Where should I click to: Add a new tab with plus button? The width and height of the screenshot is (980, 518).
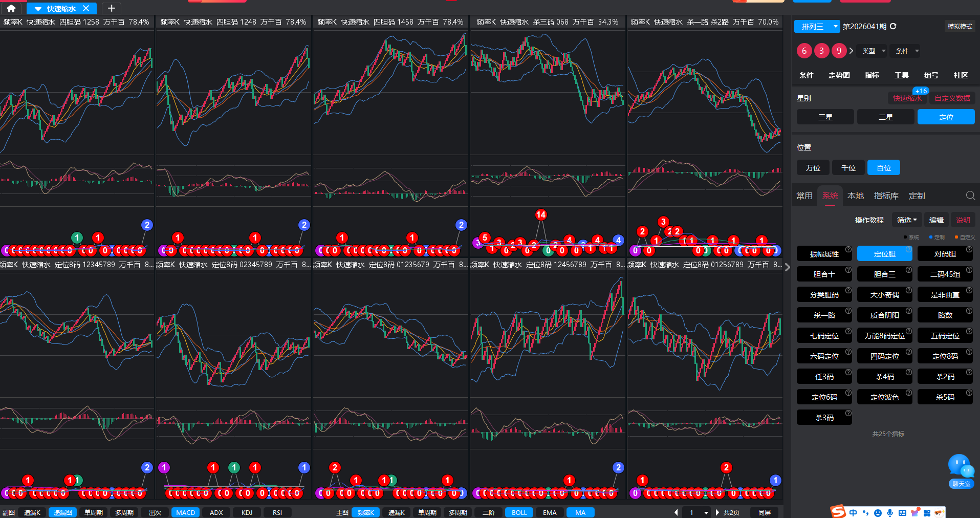pyautogui.click(x=111, y=8)
